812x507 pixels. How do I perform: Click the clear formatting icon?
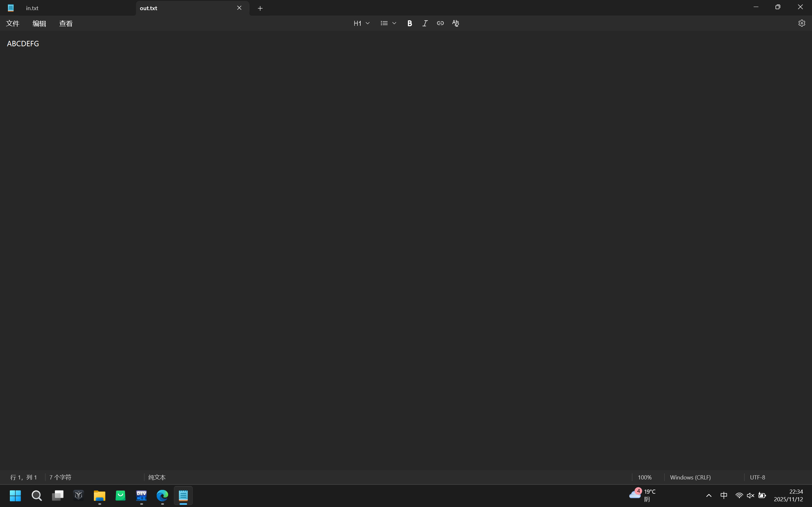(x=455, y=23)
